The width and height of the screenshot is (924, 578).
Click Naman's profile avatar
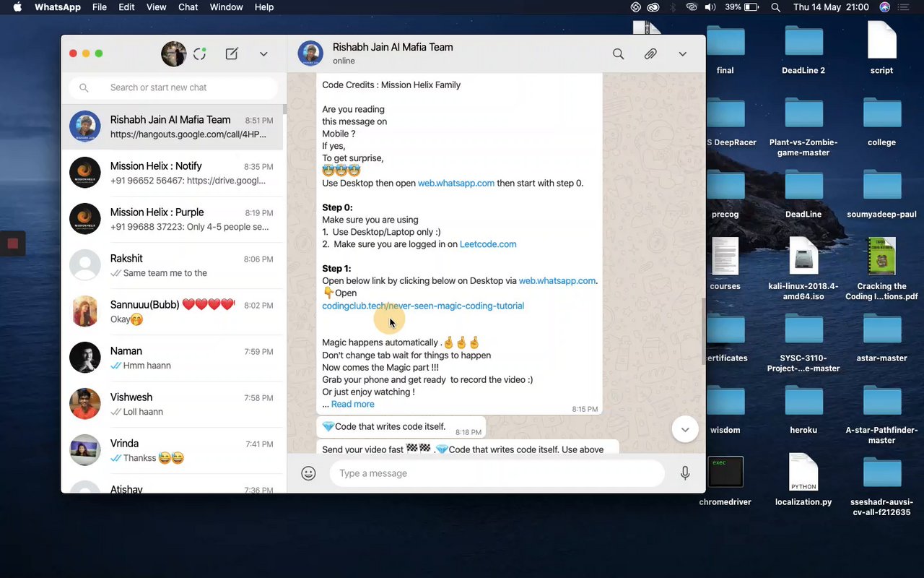click(85, 358)
